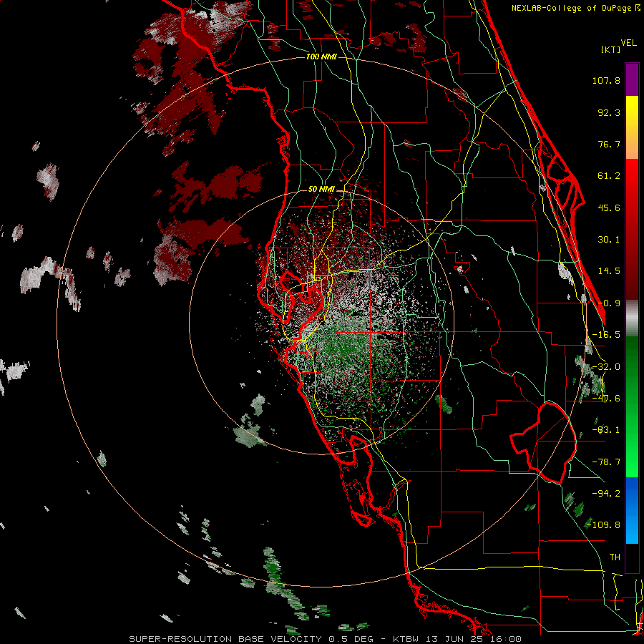Click the -32.0 value on velocity scale
The height and width of the screenshot is (644, 644).
click(x=606, y=367)
